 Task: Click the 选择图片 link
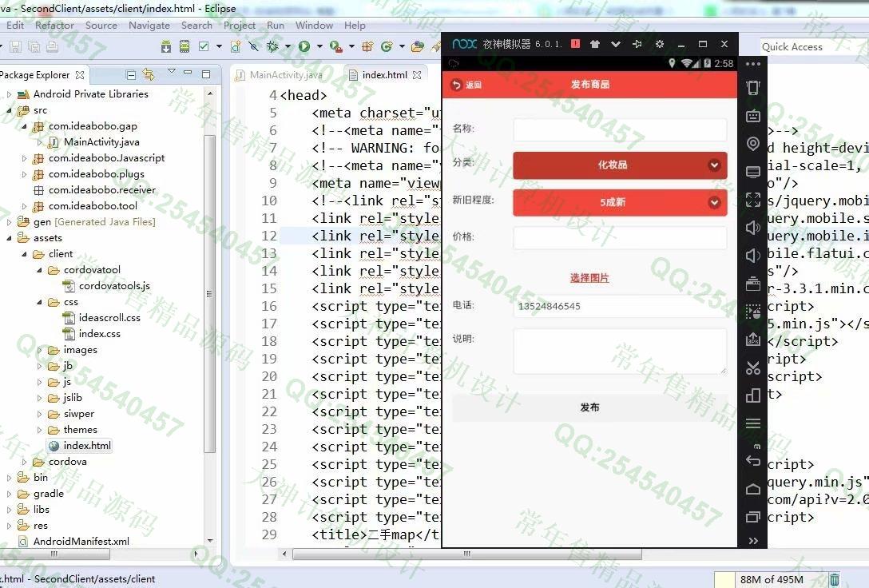click(589, 278)
